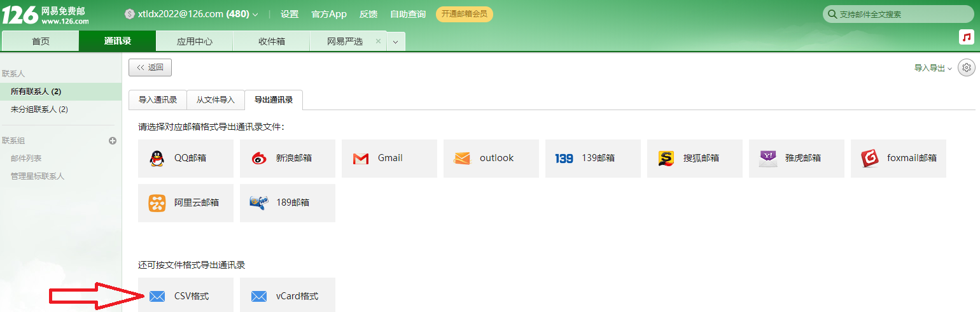Click the red foxmail icon

tap(870, 159)
